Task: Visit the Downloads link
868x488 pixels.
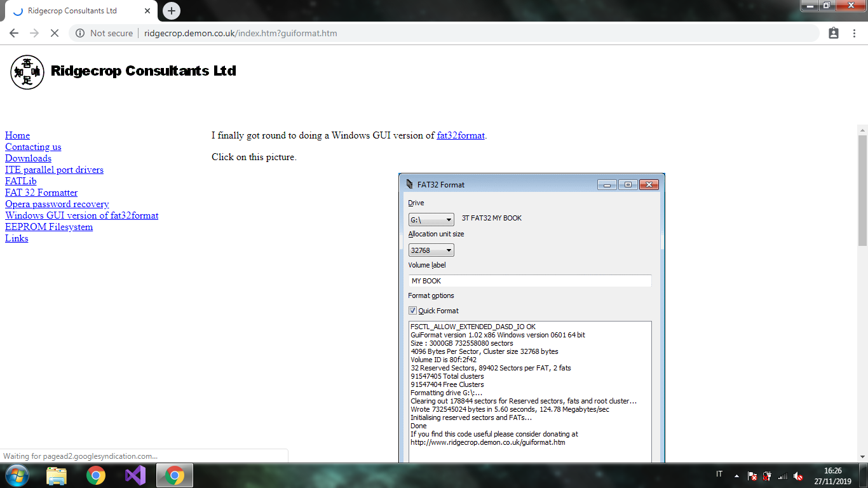Action: point(28,158)
